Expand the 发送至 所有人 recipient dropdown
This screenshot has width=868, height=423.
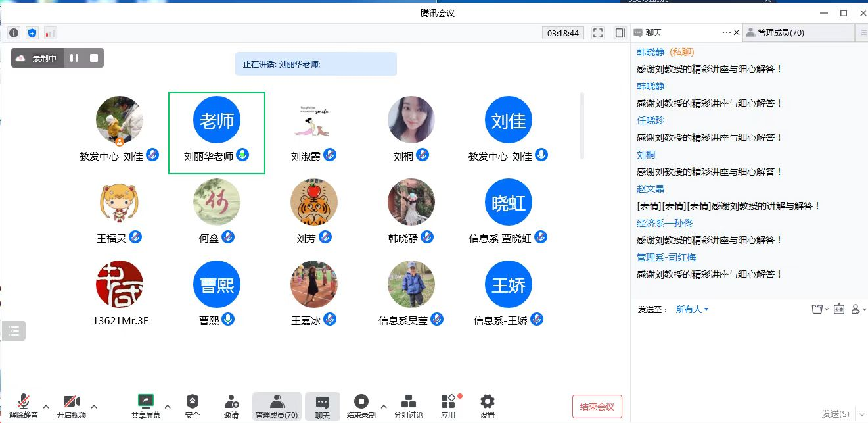click(692, 309)
